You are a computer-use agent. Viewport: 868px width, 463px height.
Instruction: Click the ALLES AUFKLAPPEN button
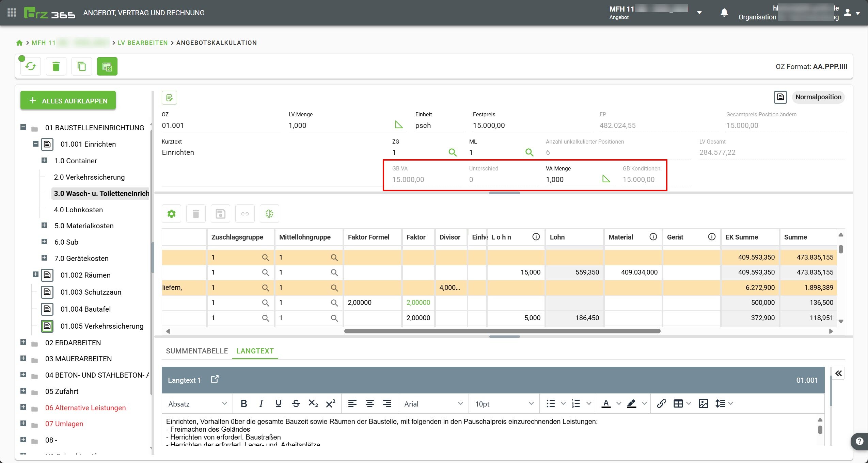[68, 101]
